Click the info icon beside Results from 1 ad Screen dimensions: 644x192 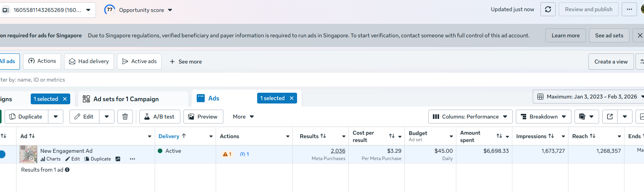tap(67, 170)
